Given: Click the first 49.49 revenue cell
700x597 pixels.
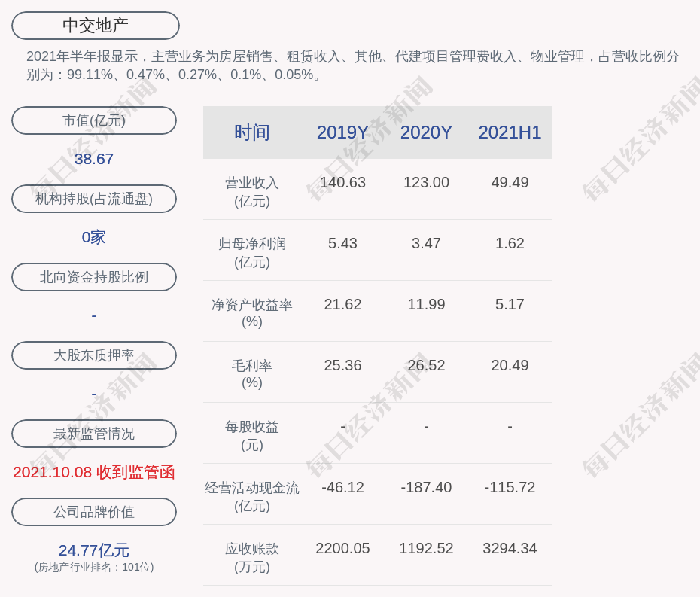Looking at the screenshot, I should point(510,182).
